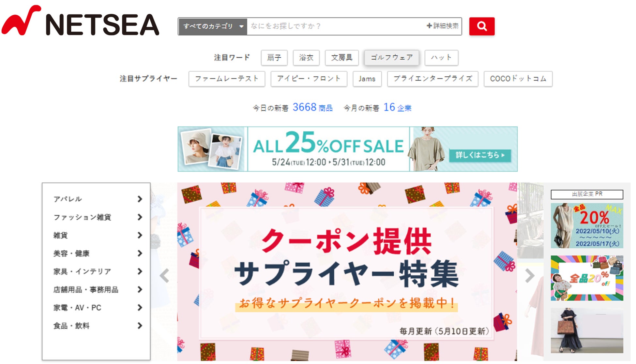Viewport: 636px width, 364px height.
Task: Open the すべてのカテゴリ dropdown
Action: pyautogui.click(x=213, y=26)
